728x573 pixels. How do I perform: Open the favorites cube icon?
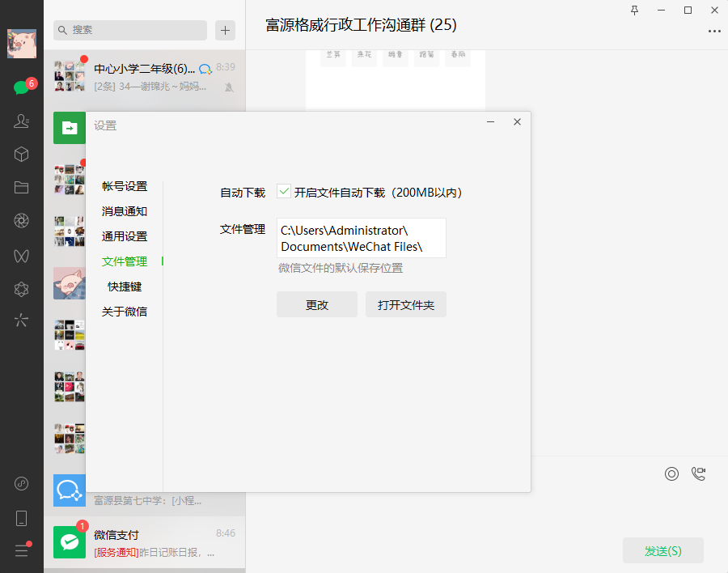tap(21, 155)
